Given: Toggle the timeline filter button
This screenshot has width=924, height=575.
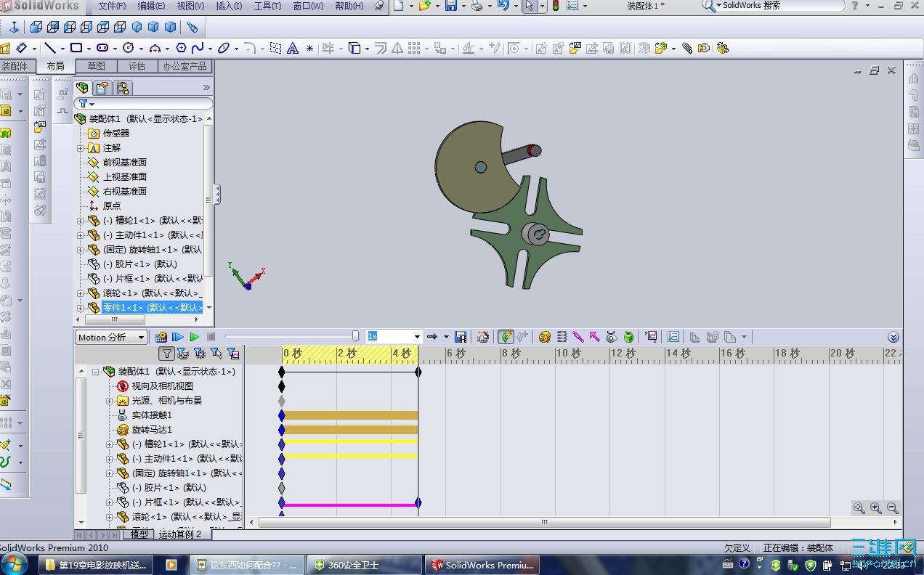Looking at the screenshot, I should pyautogui.click(x=167, y=354).
